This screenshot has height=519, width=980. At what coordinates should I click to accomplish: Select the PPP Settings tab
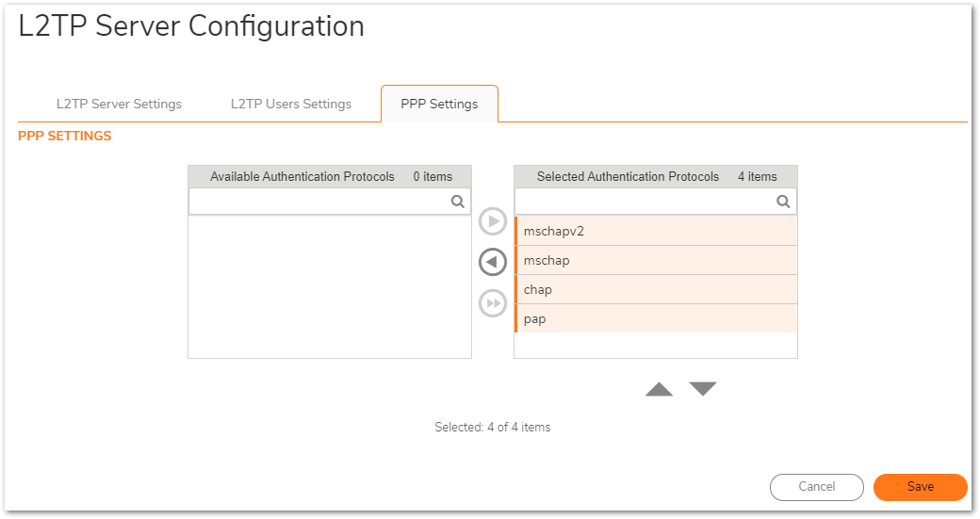[x=439, y=104]
